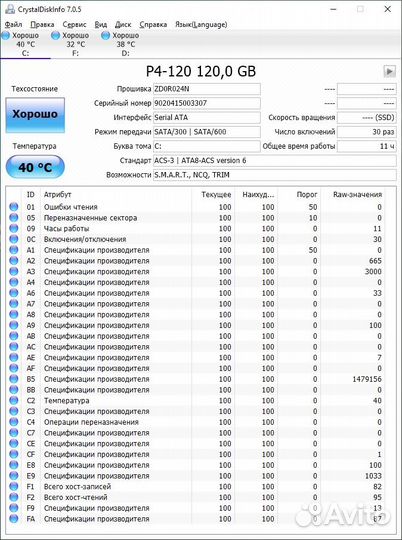Open the Язык(Language) menu
The height and width of the screenshot is (540, 402).
tap(201, 25)
